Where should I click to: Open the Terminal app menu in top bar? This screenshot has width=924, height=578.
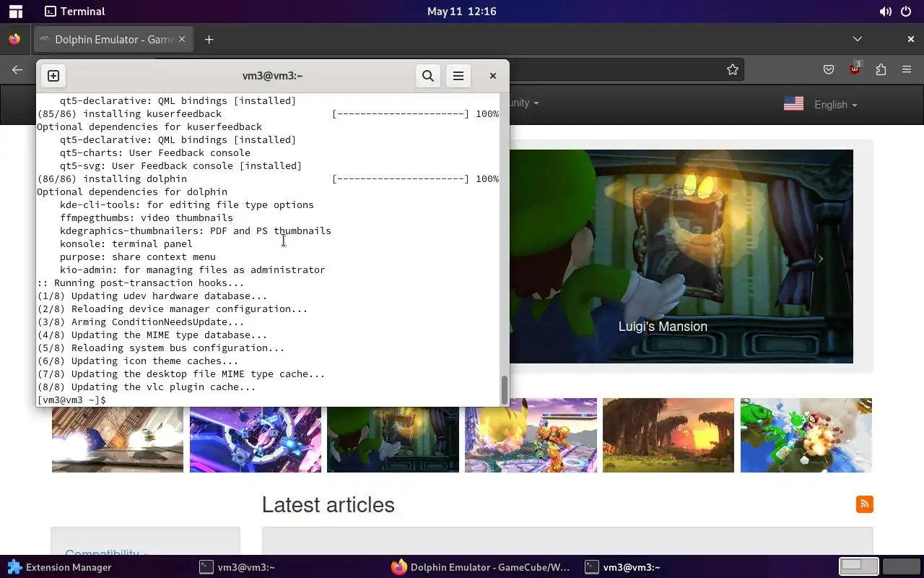click(x=75, y=12)
